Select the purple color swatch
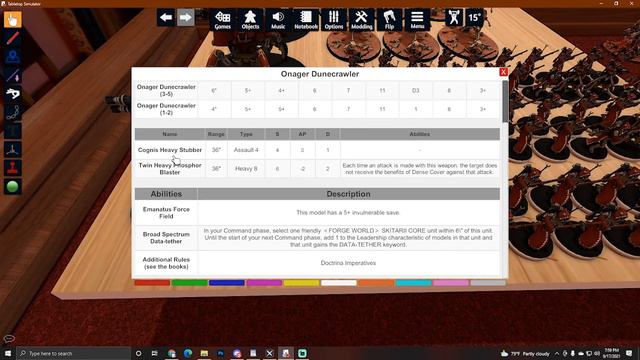Screen dimensions: 640x360 tap(264, 282)
